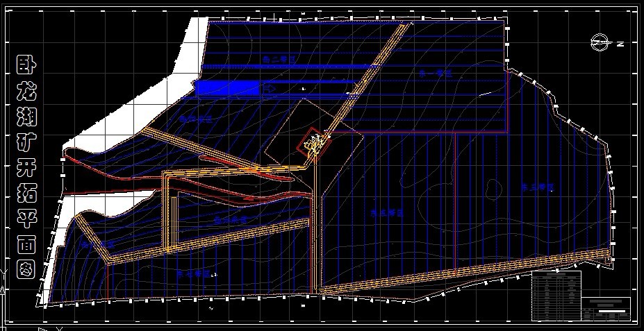This screenshot has width=644, height=331.
Task: Select the title character 卧
Action: (x=26, y=65)
